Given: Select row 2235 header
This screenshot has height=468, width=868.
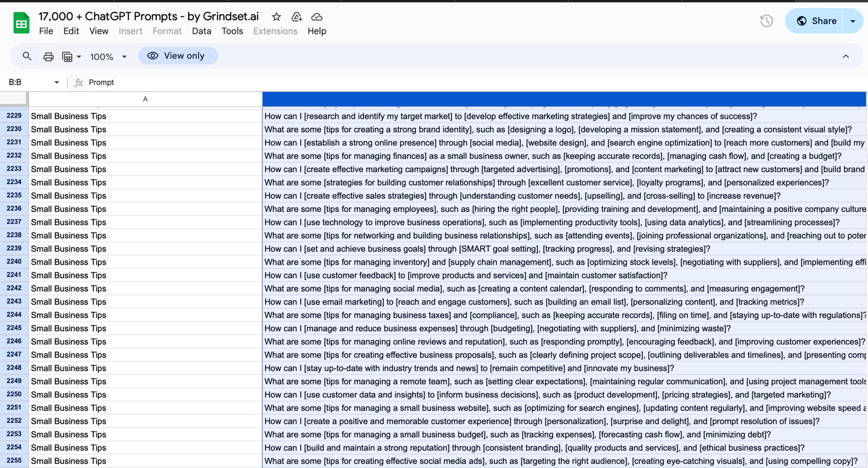Looking at the screenshot, I should pyautogui.click(x=14, y=196).
